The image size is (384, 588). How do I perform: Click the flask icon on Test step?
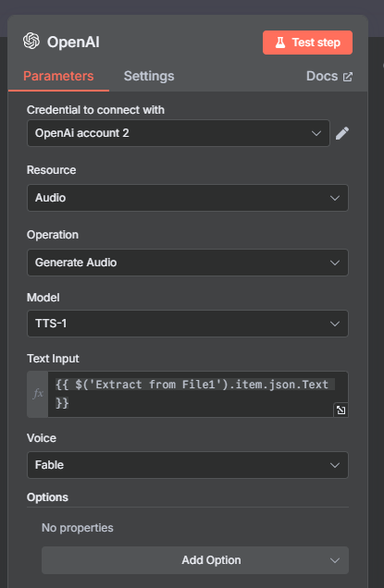[x=280, y=43]
